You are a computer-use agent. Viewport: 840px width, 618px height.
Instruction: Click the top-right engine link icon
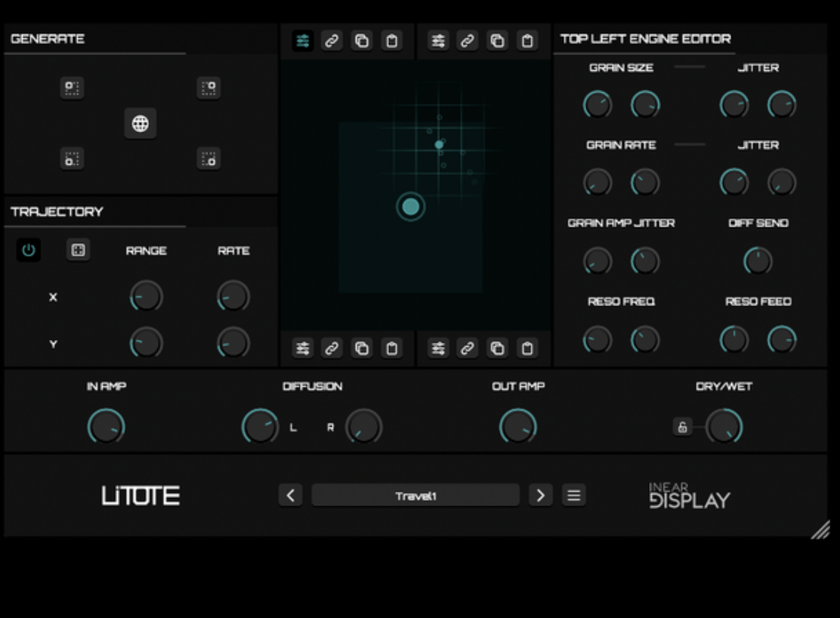(467, 41)
